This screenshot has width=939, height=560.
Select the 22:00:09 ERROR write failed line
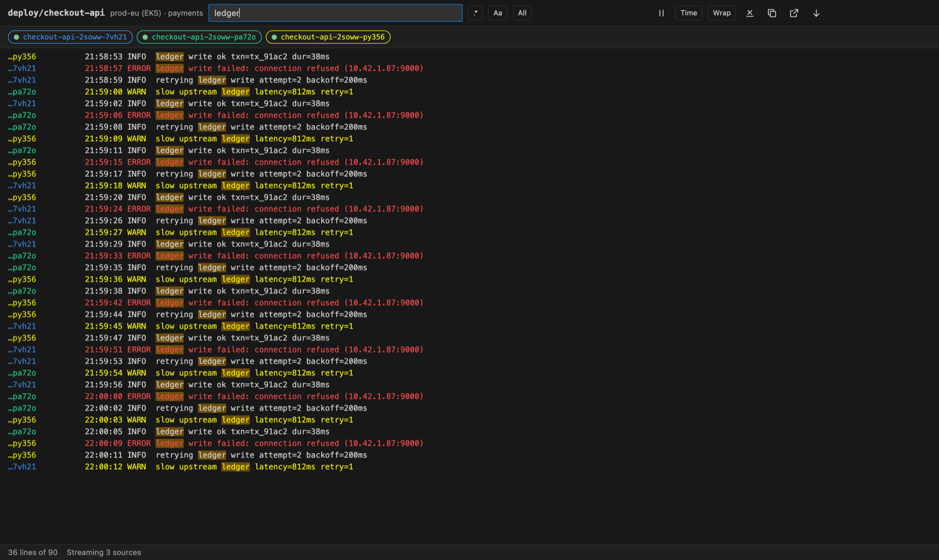pos(469,444)
